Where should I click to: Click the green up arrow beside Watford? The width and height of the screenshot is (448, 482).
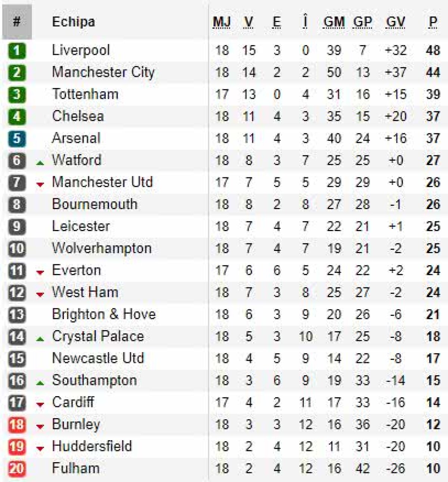coord(40,163)
